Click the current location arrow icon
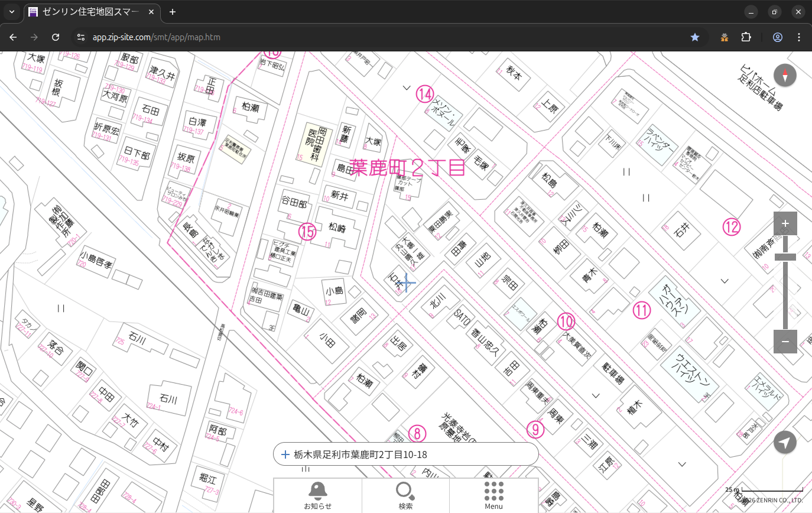The height and width of the screenshot is (513, 812). pos(785,442)
